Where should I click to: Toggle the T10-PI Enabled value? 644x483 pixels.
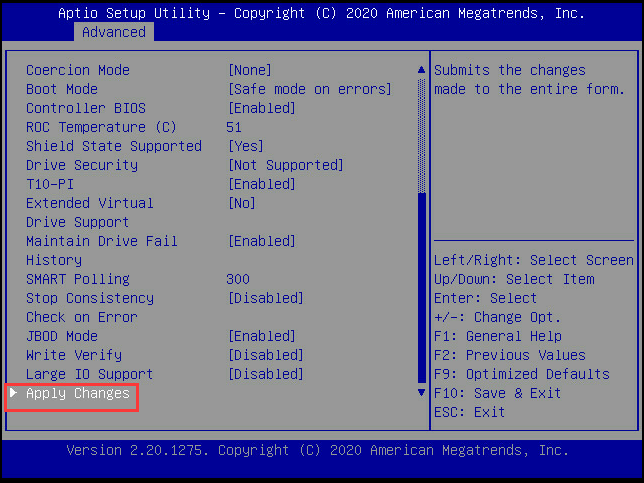pyautogui.click(x=261, y=184)
